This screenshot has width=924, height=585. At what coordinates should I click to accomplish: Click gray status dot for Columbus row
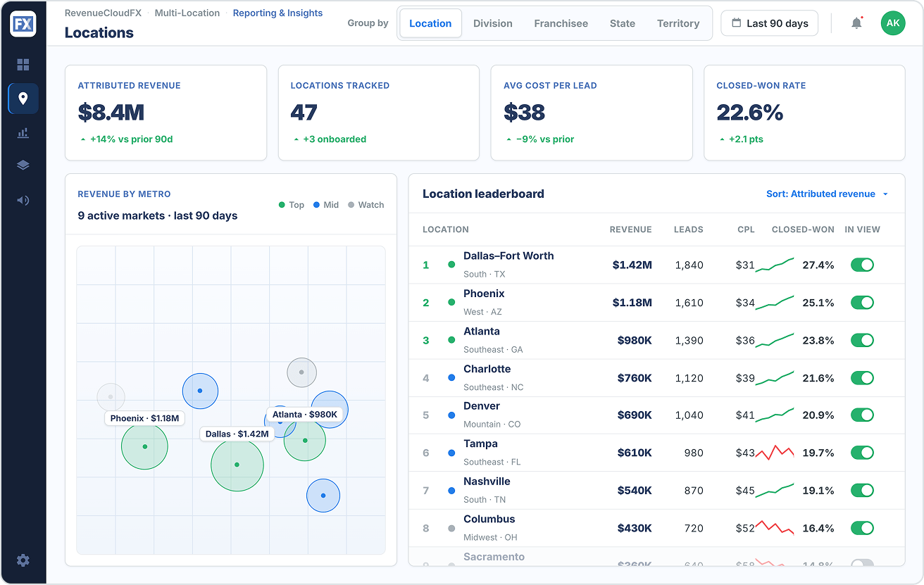click(451, 528)
